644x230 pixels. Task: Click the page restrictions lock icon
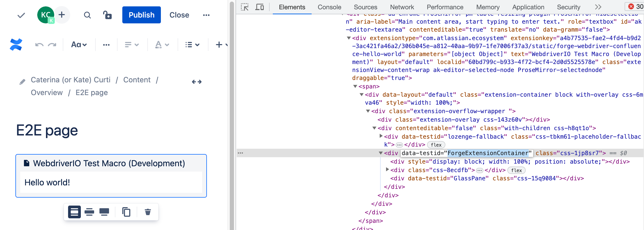click(107, 15)
